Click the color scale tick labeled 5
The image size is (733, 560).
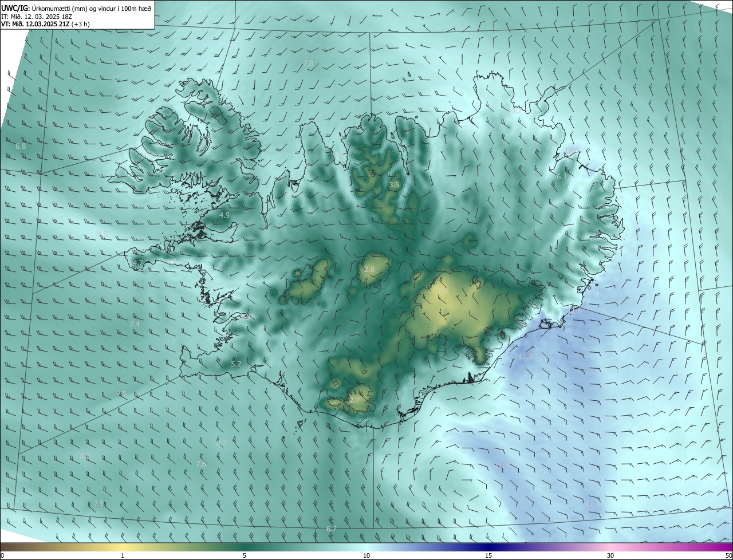coord(245,555)
